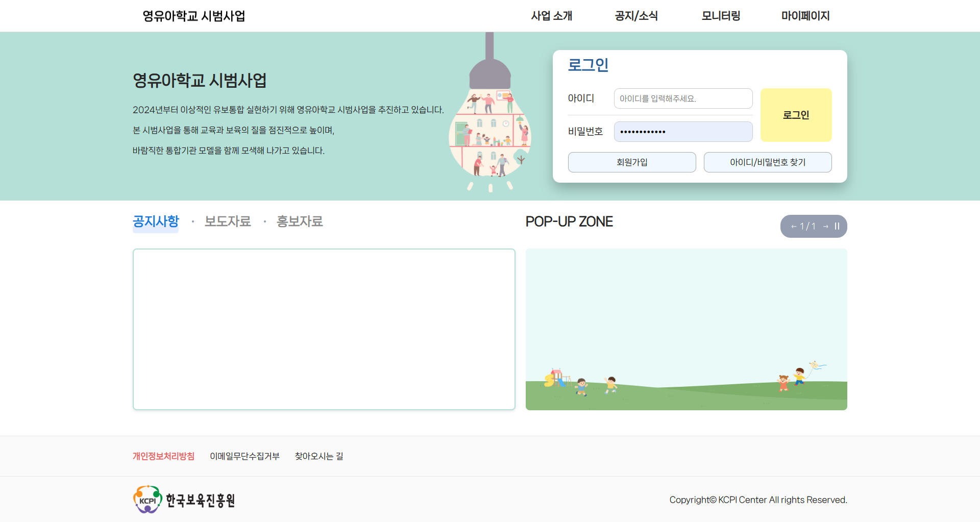Screen dimensions: 980x522
Task: Pause the POP-UP ZONE slideshow
Action: [837, 226]
